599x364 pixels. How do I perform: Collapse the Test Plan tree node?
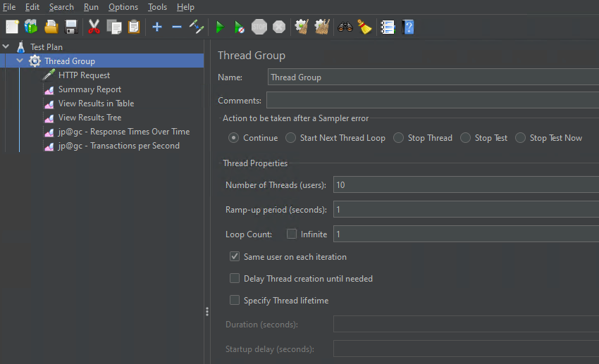(6, 46)
